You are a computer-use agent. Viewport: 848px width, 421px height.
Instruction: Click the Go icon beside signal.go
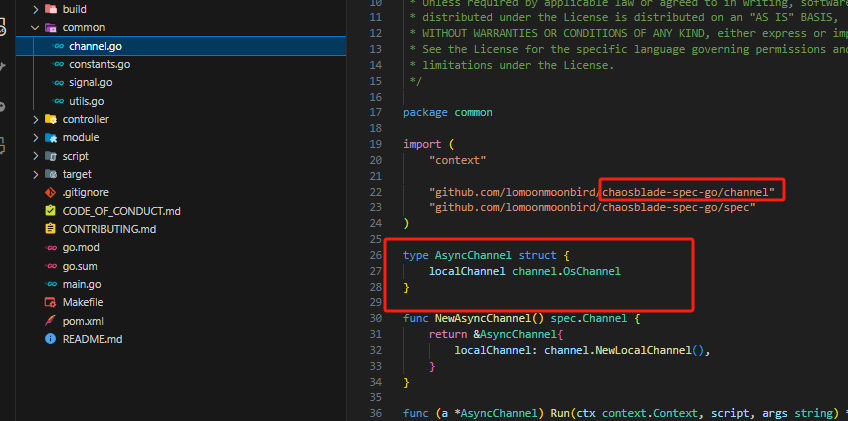coord(57,83)
